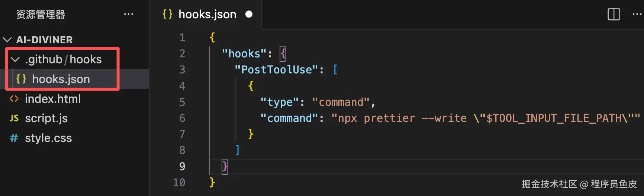This screenshot has width=644, height=196.
Task: Open index.html from the explorer
Action: [53, 99]
